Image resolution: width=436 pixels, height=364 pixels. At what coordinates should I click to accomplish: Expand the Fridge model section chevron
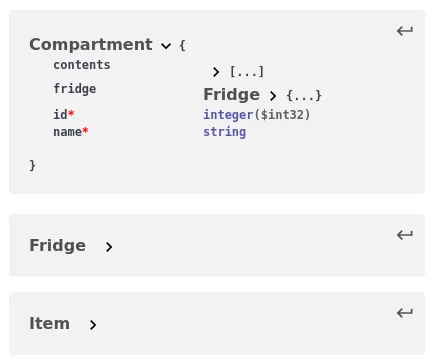[x=109, y=247]
